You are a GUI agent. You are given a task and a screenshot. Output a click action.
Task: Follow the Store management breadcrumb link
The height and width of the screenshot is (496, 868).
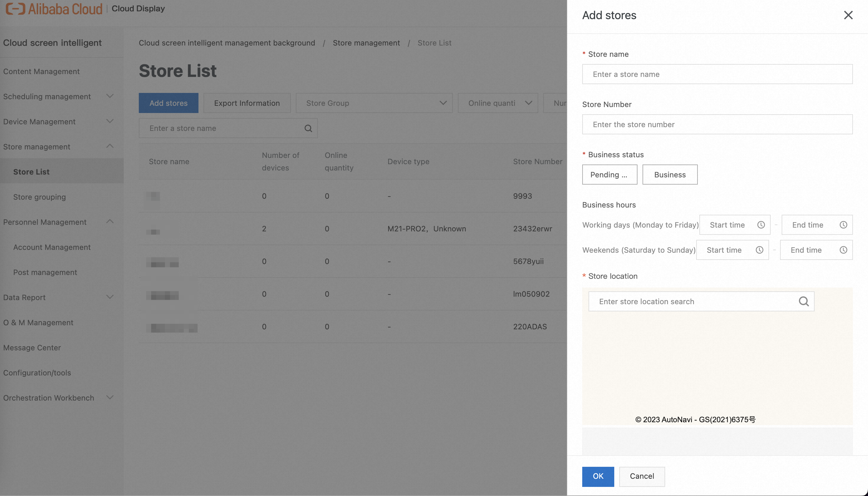pyautogui.click(x=366, y=43)
